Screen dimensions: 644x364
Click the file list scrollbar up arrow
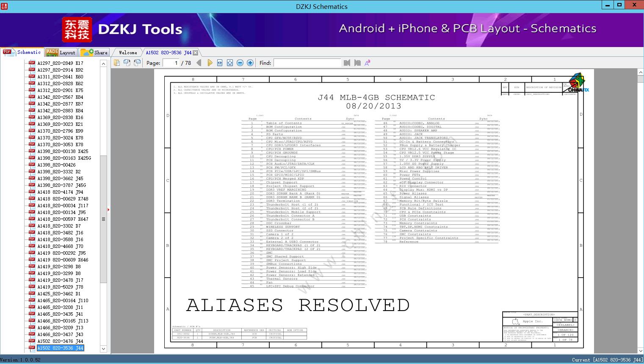click(x=103, y=64)
